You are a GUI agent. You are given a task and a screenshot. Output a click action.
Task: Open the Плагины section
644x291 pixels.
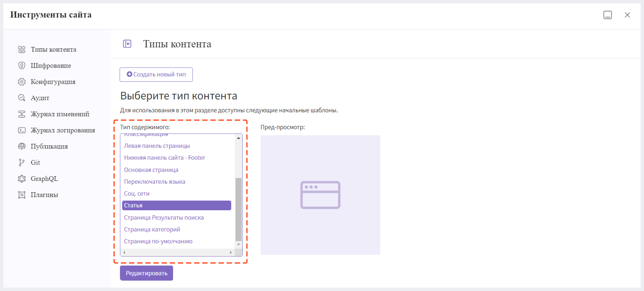[x=44, y=195]
